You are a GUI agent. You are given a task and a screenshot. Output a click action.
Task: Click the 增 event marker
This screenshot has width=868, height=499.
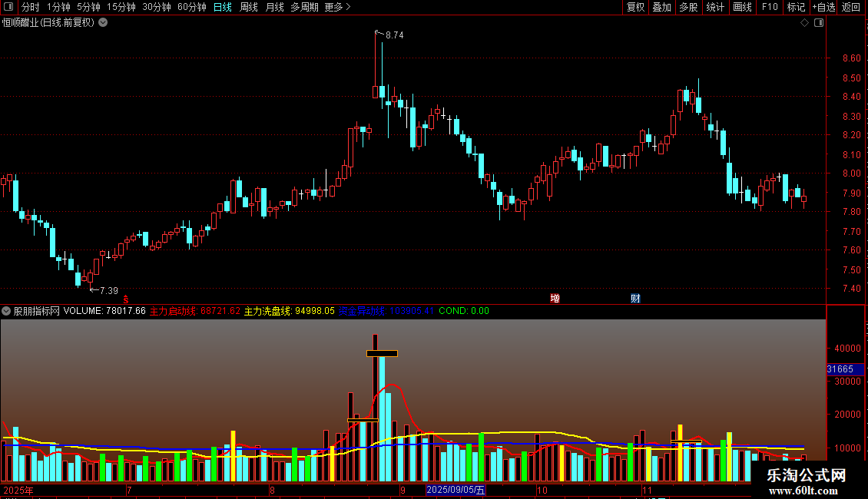point(555,298)
